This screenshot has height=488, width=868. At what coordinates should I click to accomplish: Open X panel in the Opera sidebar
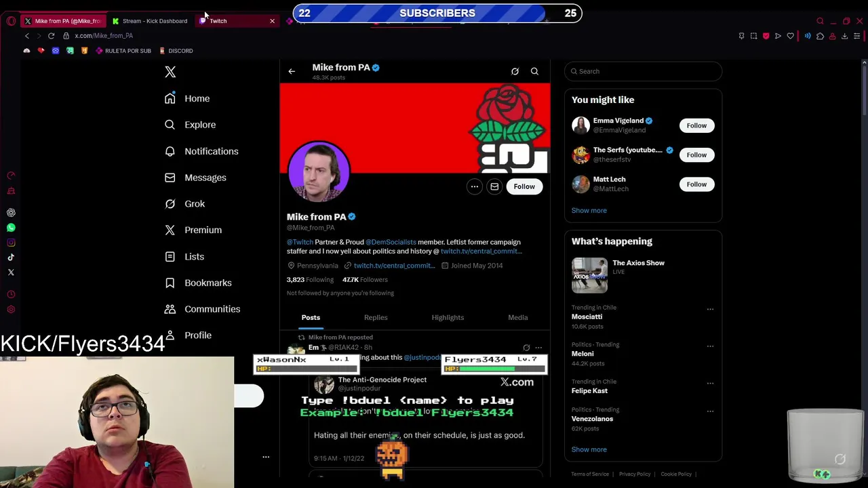click(11, 272)
